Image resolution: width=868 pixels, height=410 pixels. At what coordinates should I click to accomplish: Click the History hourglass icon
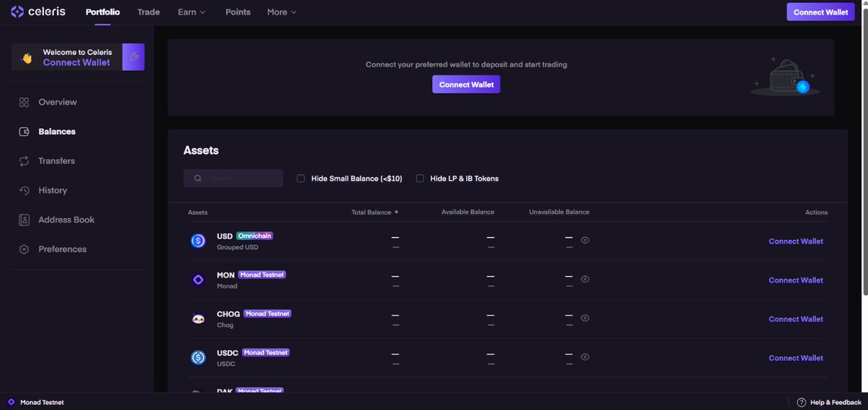(x=24, y=190)
